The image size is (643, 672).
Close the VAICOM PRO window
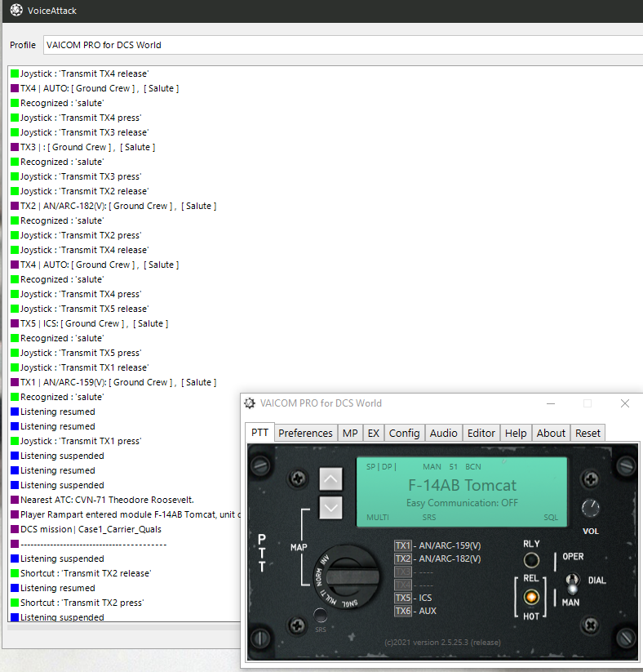[x=625, y=403]
